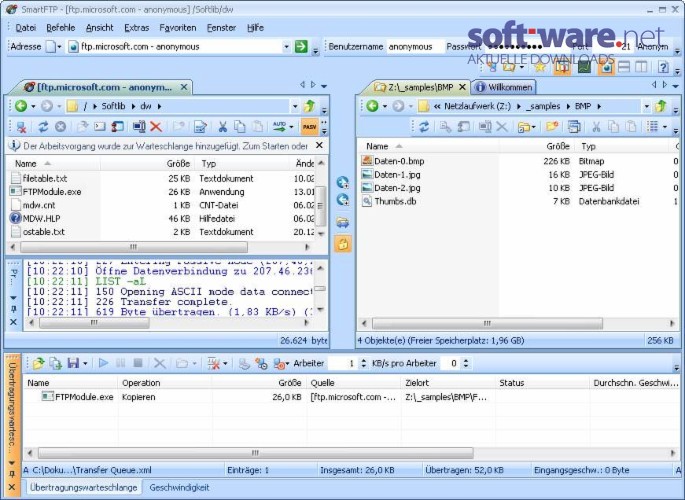This screenshot has height=500, width=685.
Task: Open the folder options dropdown in the local toolbar
Action: pyautogui.click(x=533, y=128)
